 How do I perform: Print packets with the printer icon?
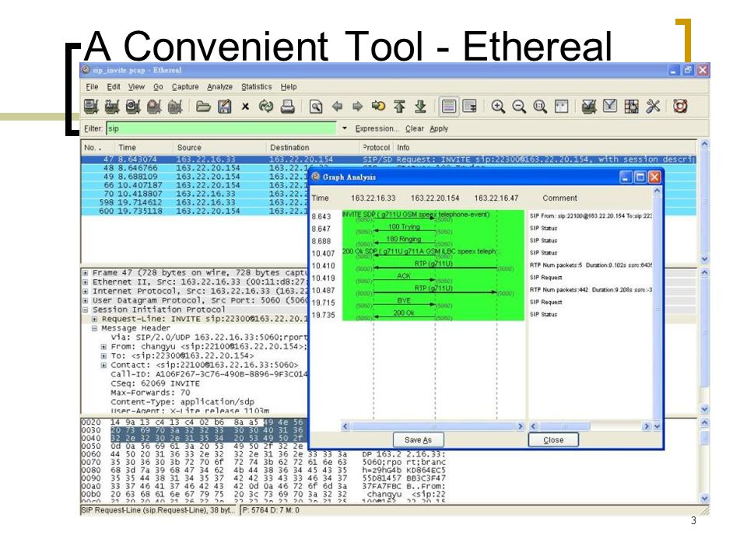point(287,107)
